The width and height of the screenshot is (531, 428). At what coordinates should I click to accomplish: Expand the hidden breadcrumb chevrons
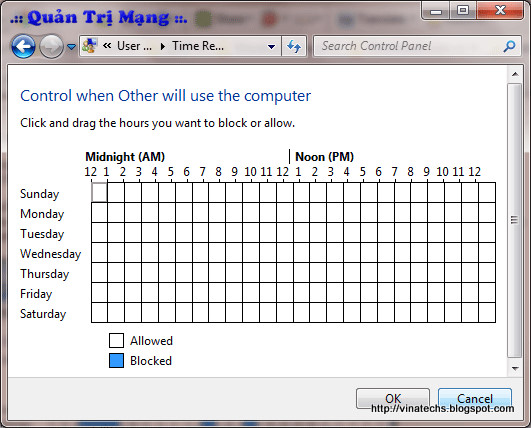pos(107,46)
